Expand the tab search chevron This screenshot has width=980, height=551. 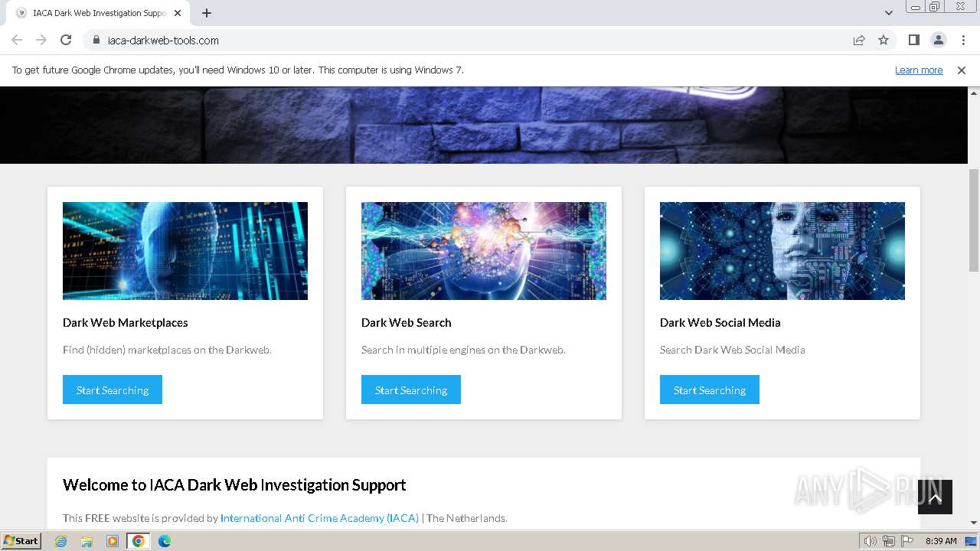(889, 13)
